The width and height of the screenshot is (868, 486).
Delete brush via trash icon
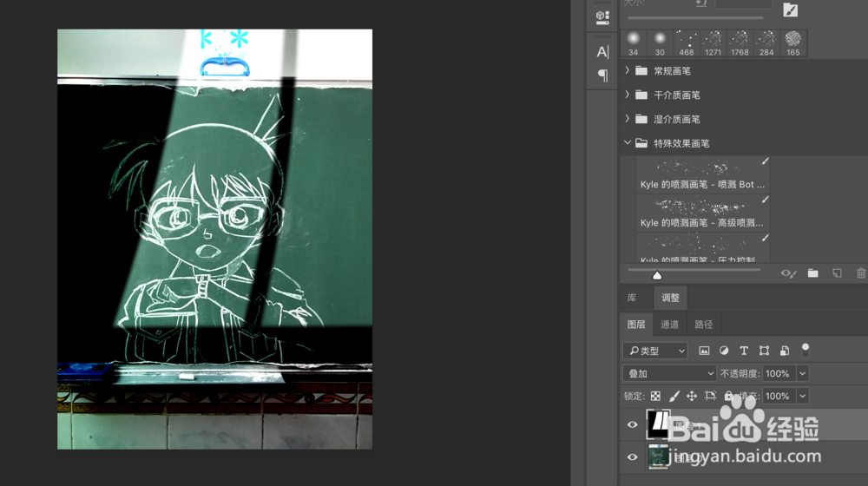861,273
